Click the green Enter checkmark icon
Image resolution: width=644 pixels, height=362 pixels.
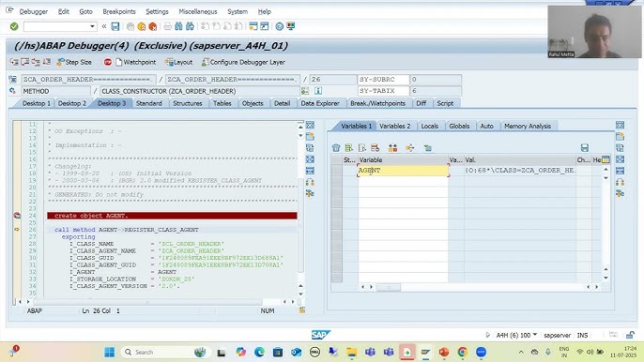(x=14, y=26)
